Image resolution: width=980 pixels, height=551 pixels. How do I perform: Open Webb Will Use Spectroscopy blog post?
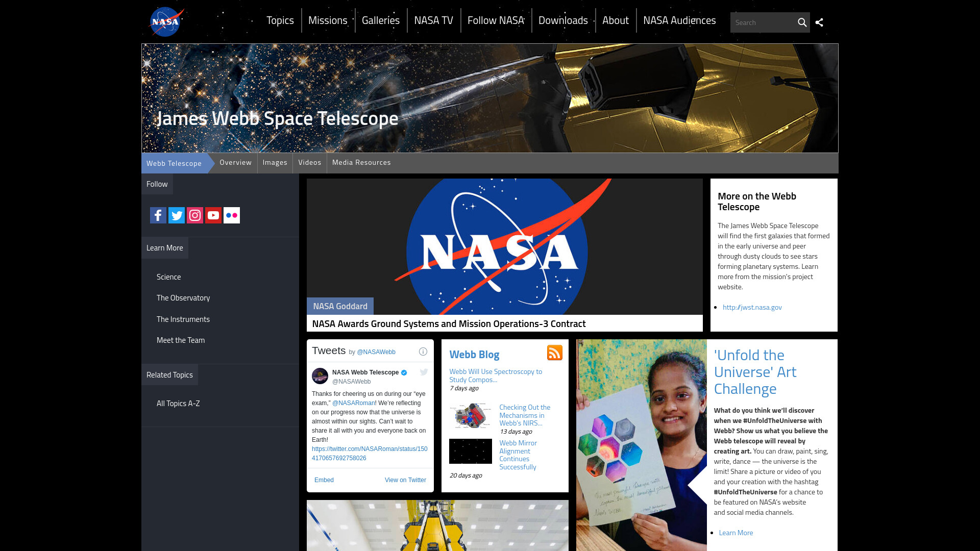pyautogui.click(x=496, y=375)
